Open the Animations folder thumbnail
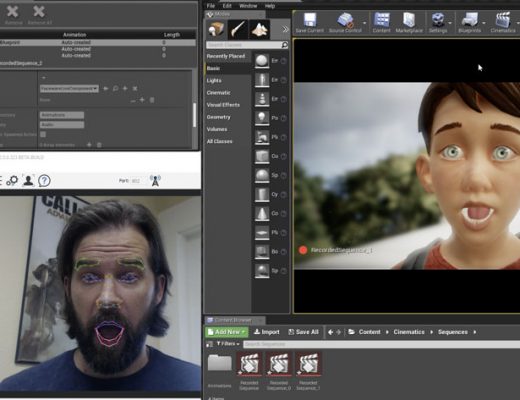520x400 pixels. tap(219, 363)
